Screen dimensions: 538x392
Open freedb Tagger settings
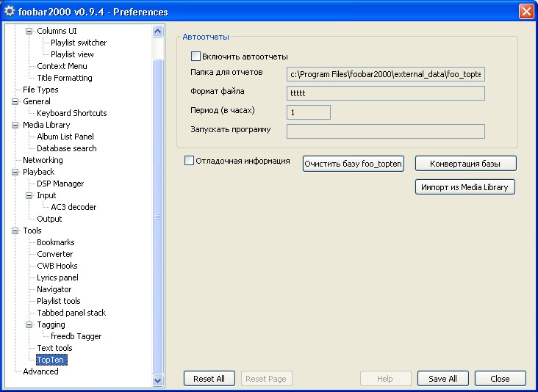(x=76, y=336)
